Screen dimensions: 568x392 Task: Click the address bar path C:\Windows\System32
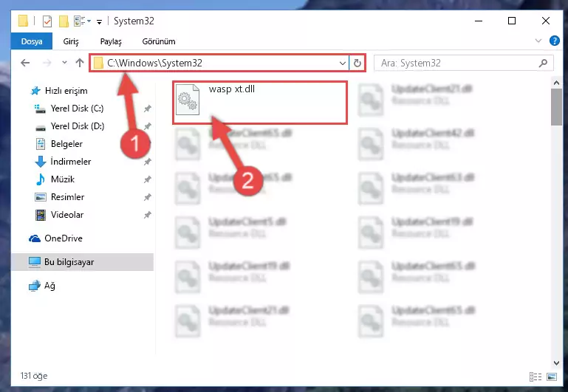tap(154, 63)
